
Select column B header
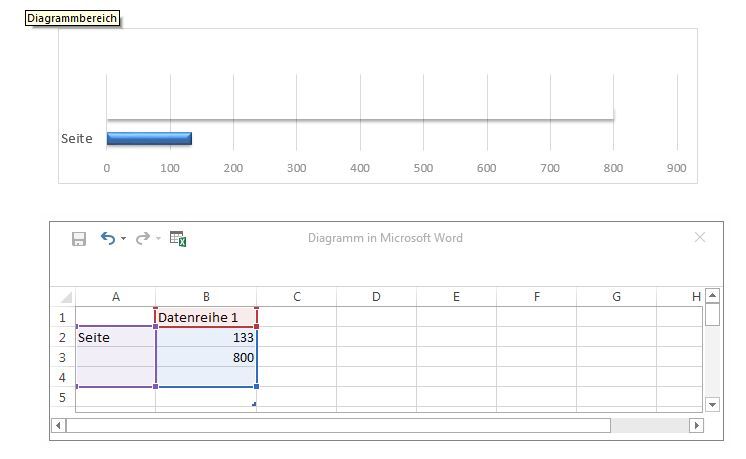pos(206,297)
